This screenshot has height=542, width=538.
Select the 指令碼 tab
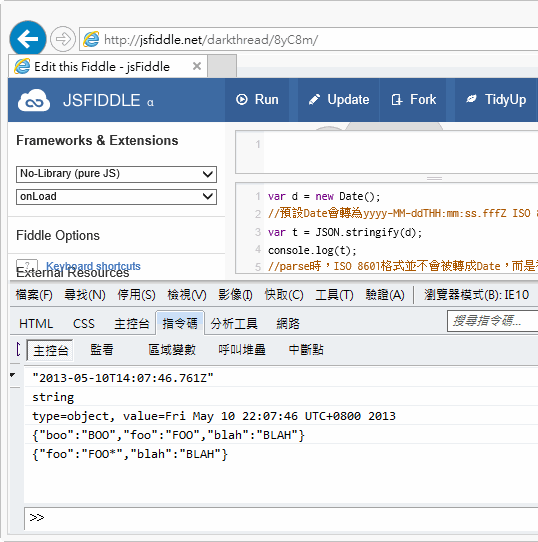click(x=180, y=323)
